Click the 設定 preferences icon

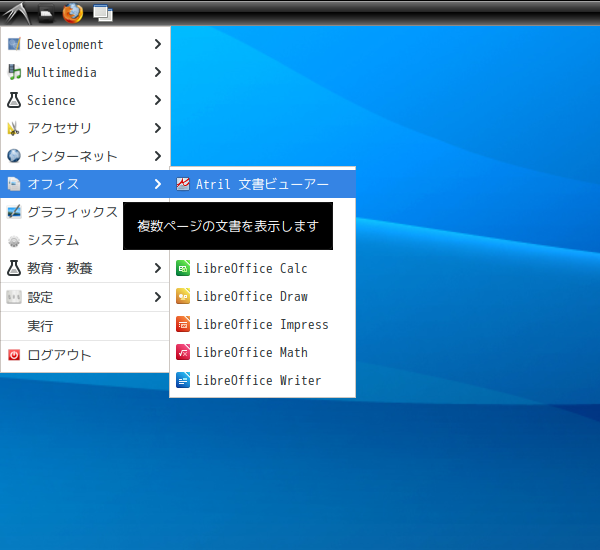tap(14, 297)
